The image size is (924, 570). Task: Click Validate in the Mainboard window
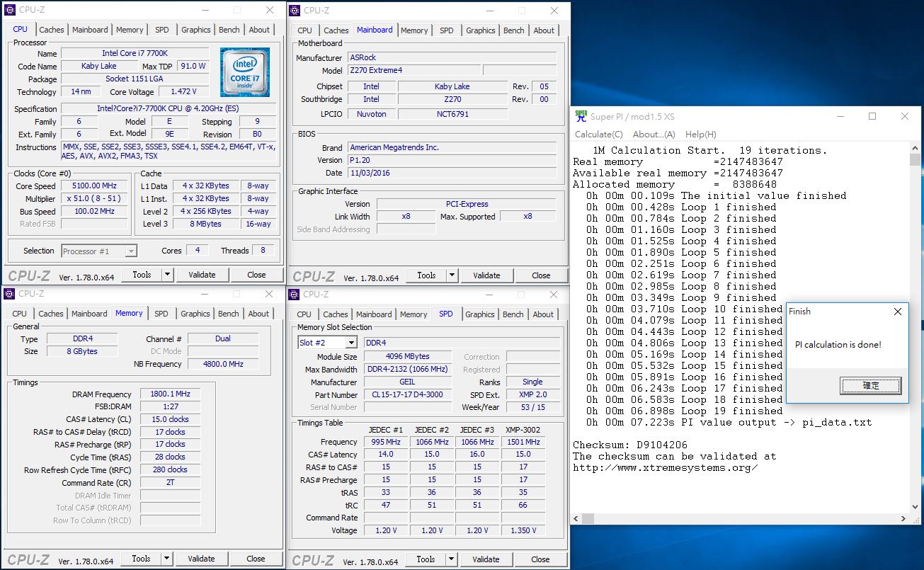tap(486, 275)
